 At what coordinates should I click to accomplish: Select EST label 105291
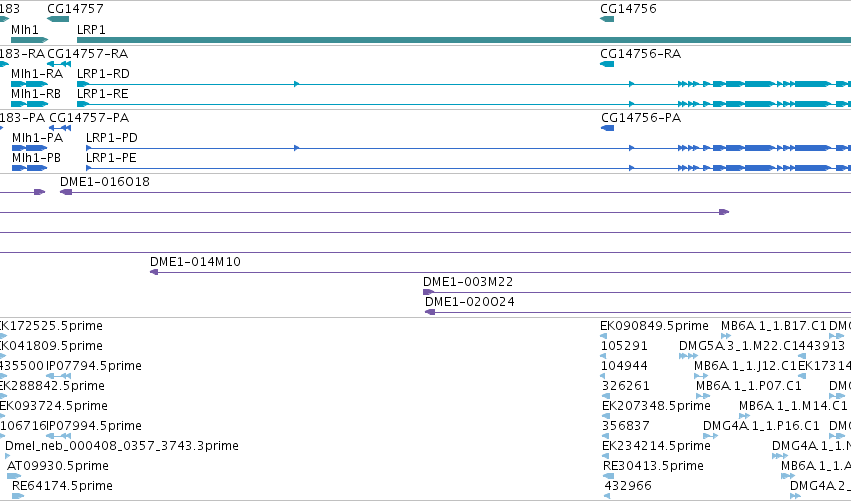pos(624,346)
